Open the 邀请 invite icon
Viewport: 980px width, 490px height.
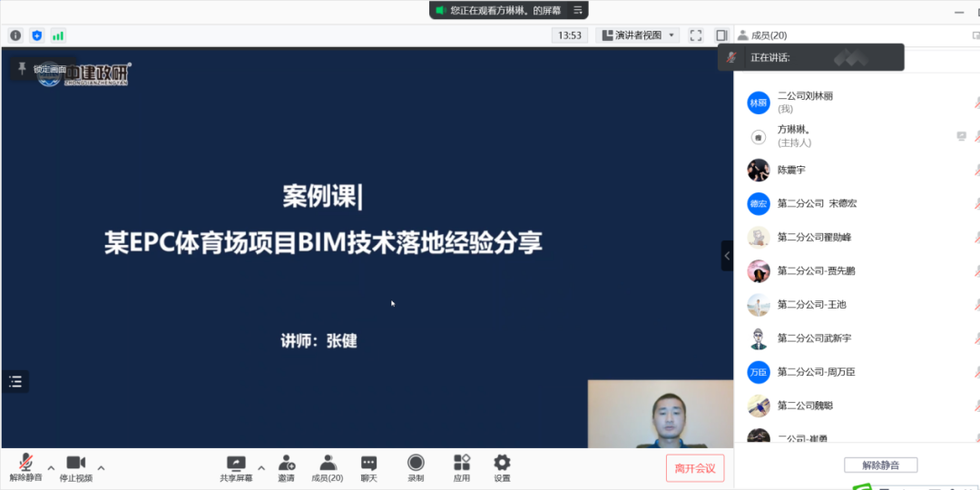287,467
